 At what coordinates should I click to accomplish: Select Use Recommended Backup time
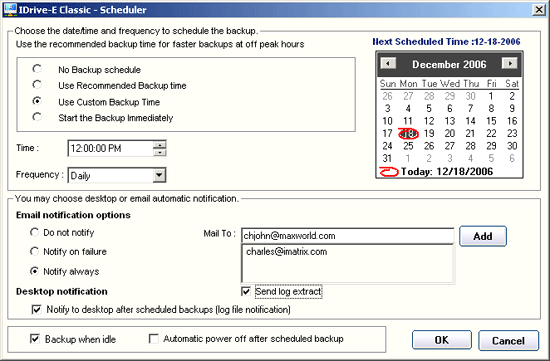pos(37,85)
